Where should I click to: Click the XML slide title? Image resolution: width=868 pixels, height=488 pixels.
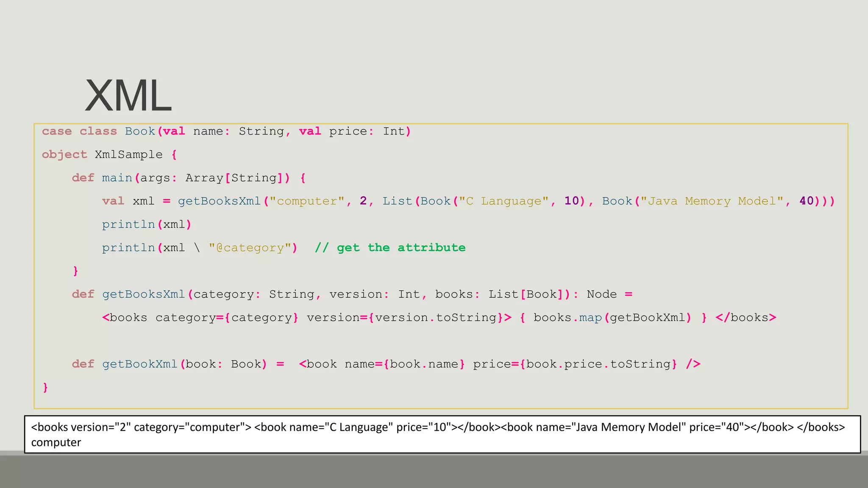128,95
